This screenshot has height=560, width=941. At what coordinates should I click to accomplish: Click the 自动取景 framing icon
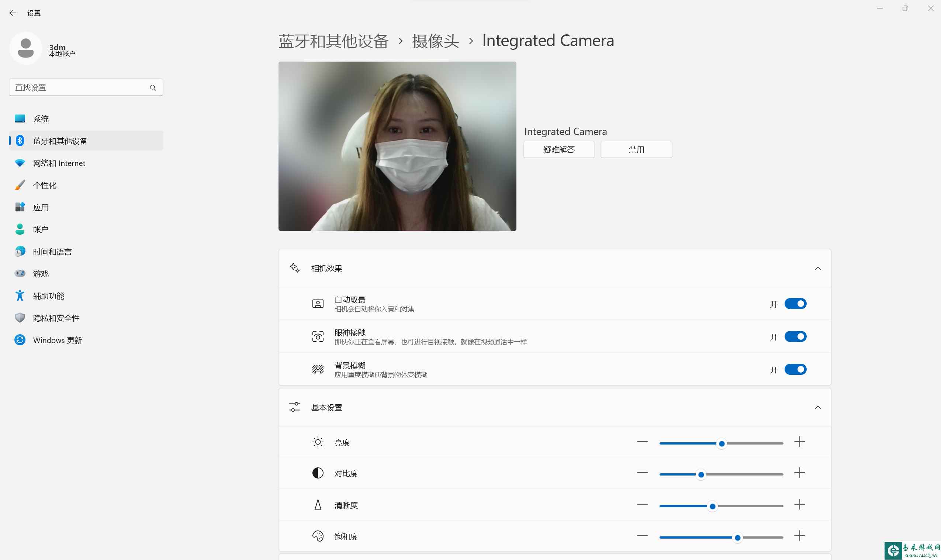pyautogui.click(x=318, y=304)
